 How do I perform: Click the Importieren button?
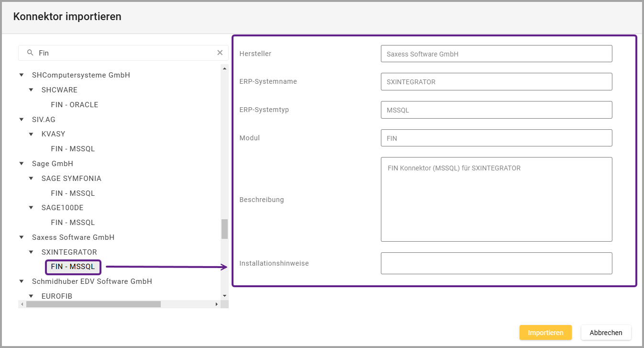point(545,333)
